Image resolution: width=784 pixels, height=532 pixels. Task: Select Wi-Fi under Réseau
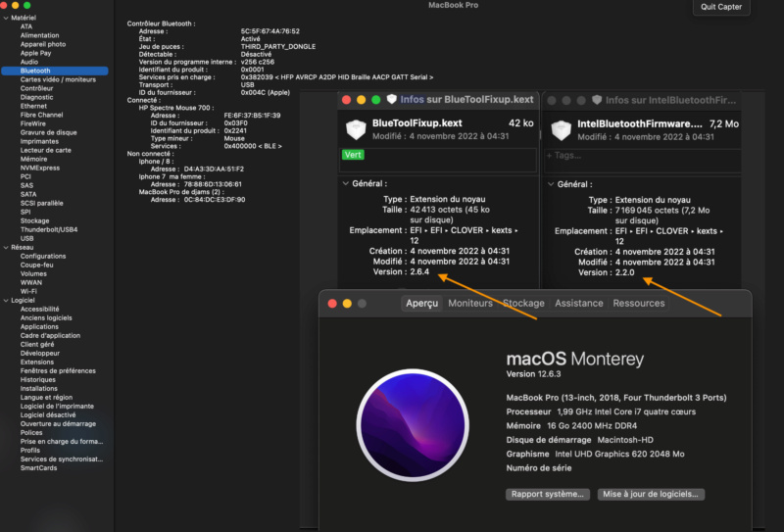point(28,292)
